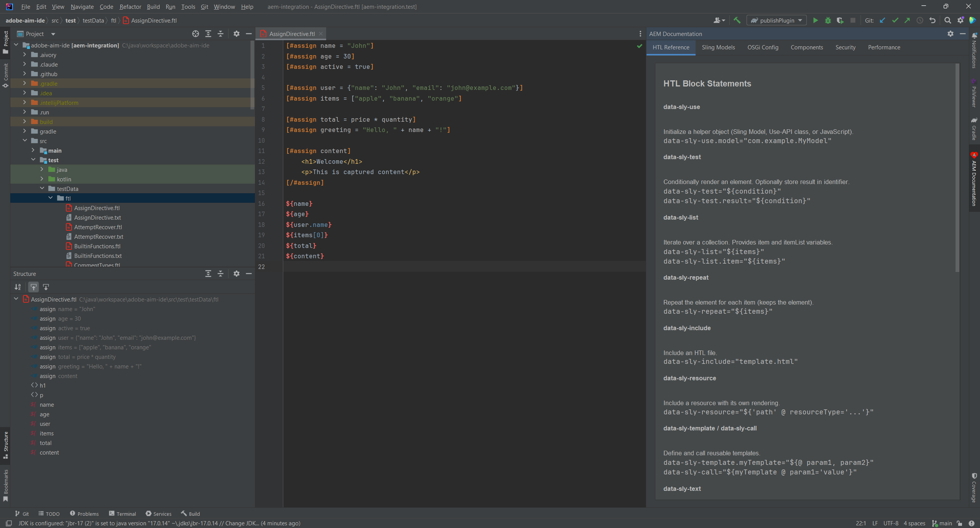This screenshot has width=980, height=528.
Task: Select opened file locator in Project panel
Action: [196, 34]
